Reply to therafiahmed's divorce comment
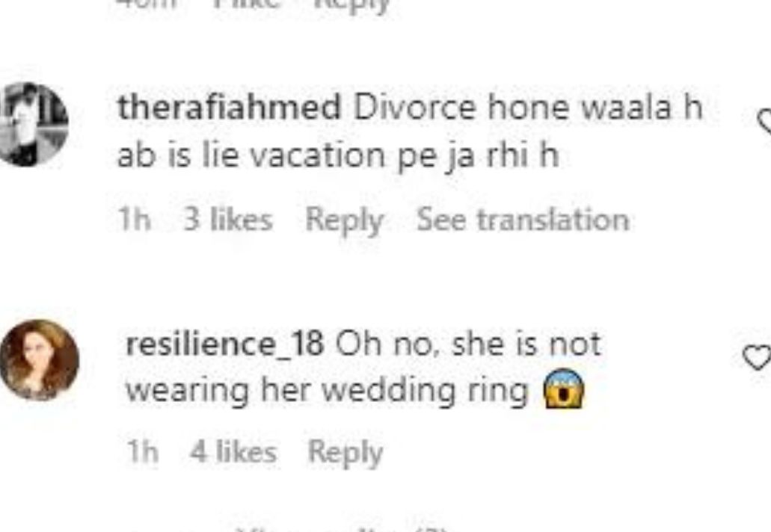This screenshot has height=532, width=771. pyautogui.click(x=344, y=220)
